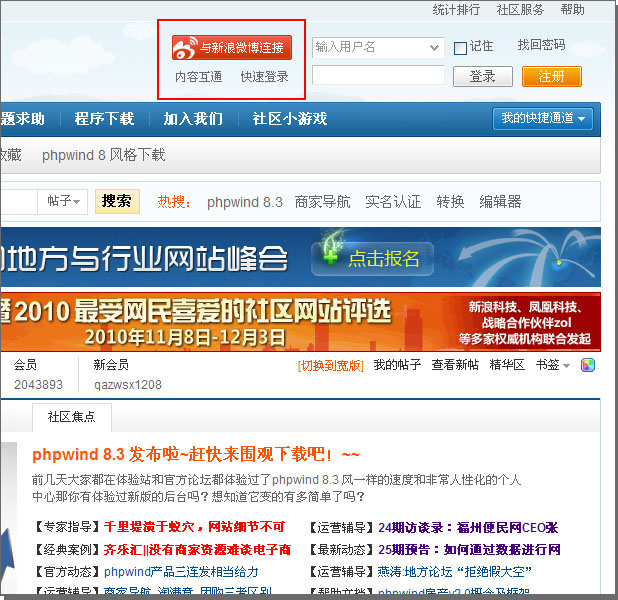The width and height of the screenshot is (618, 600).
Task: Open new member qazwsx1208 profile
Action: [x=128, y=385]
